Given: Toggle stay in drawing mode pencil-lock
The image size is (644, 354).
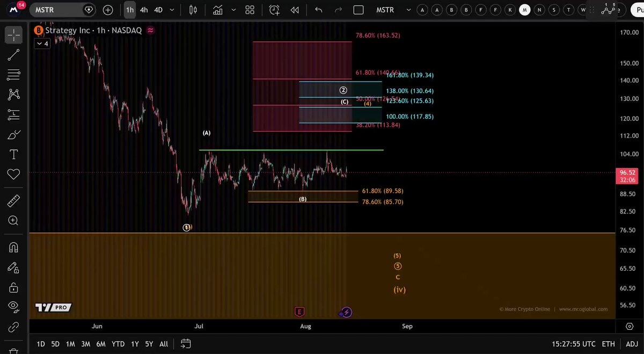Looking at the screenshot, I should coord(13,267).
